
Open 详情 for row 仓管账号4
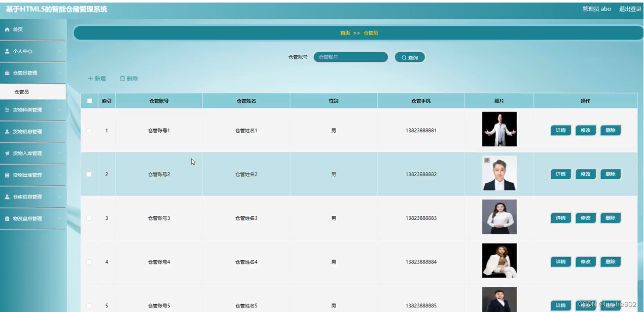pos(561,262)
